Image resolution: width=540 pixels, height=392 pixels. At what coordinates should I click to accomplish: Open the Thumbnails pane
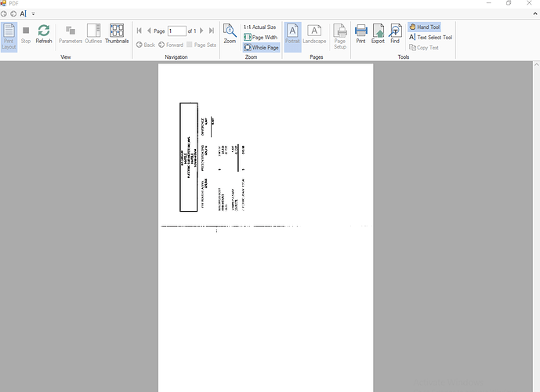pyautogui.click(x=117, y=34)
